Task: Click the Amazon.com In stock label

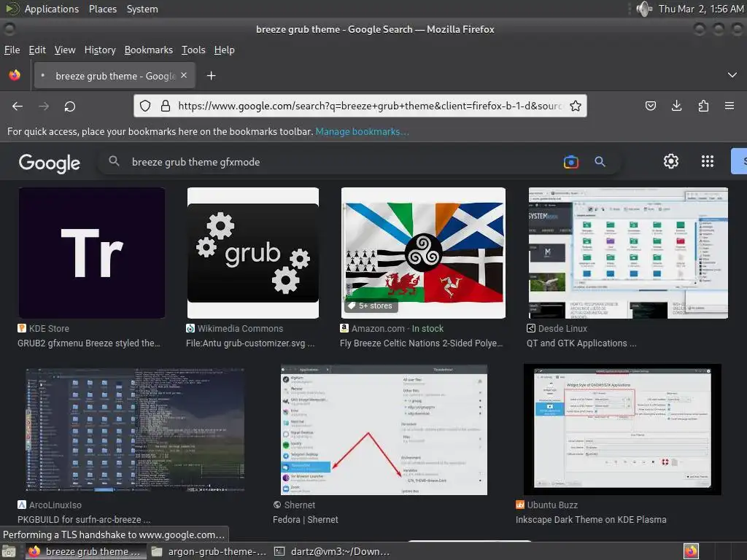Action: coord(398,329)
